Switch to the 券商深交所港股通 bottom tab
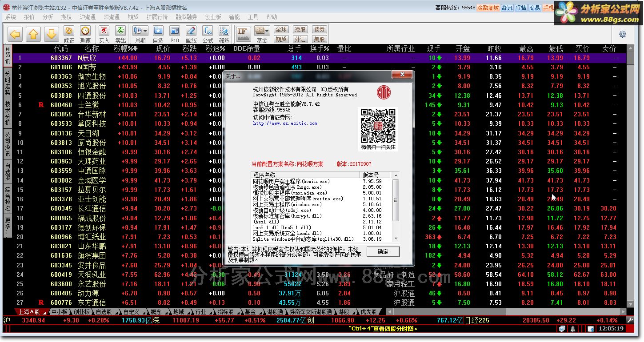Screen dimensions: 644x342 (x=310, y=312)
